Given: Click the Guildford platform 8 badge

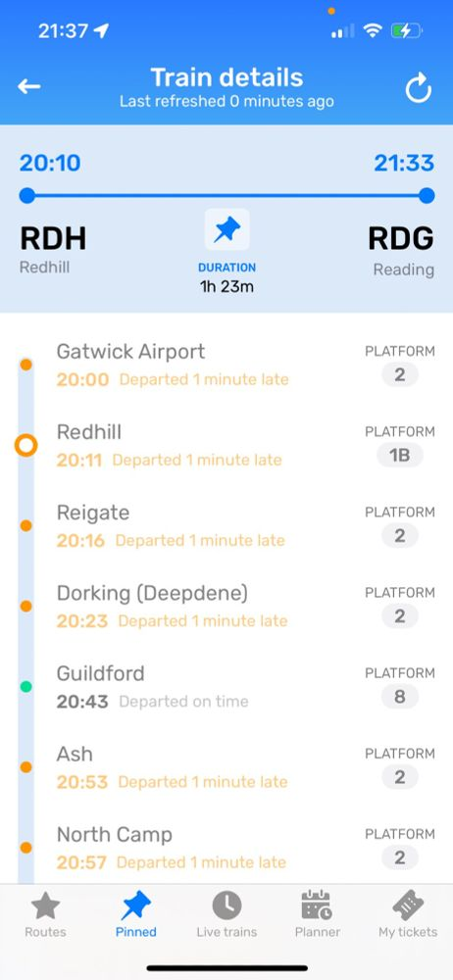Looking at the screenshot, I should click(x=400, y=697).
